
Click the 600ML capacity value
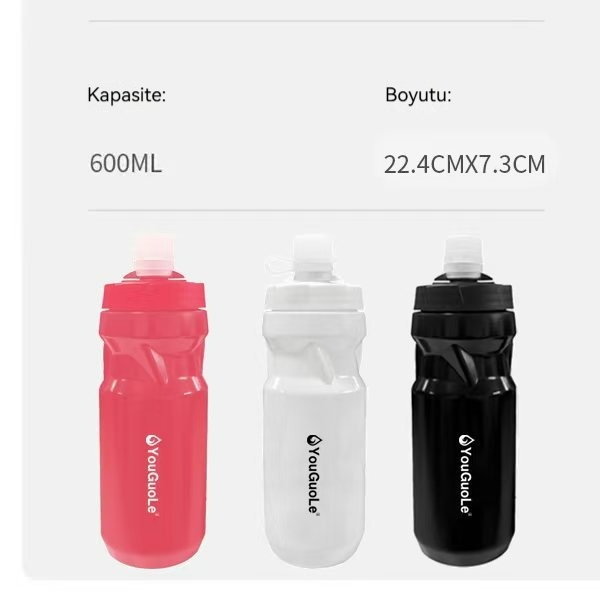[126, 163]
